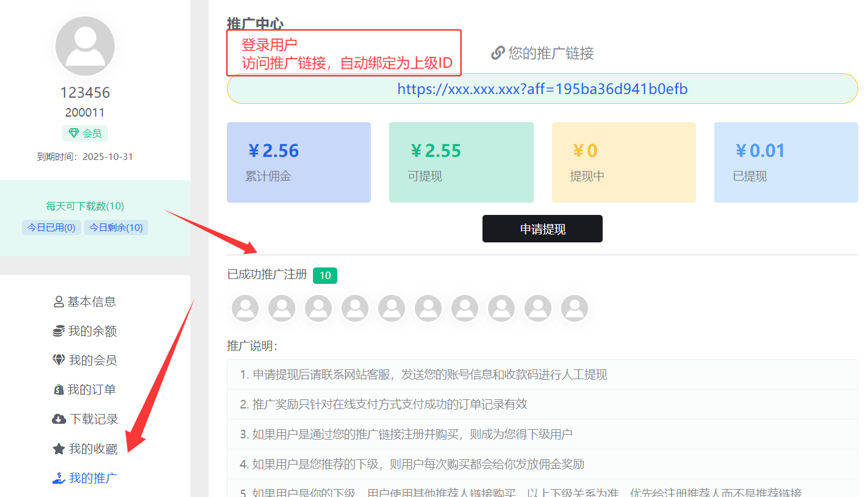Click the user profile avatar picture

pos(85,46)
